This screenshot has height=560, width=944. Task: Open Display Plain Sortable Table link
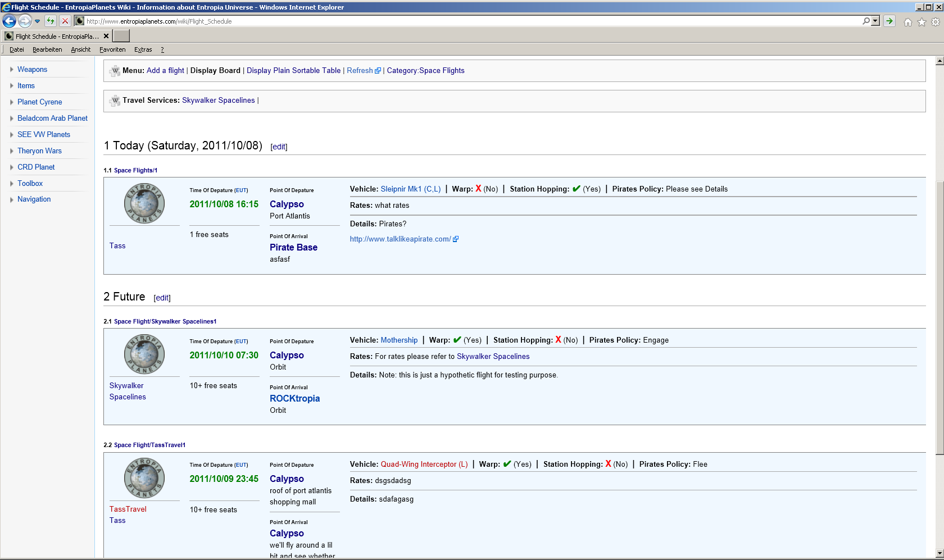click(x=293, y=71)
